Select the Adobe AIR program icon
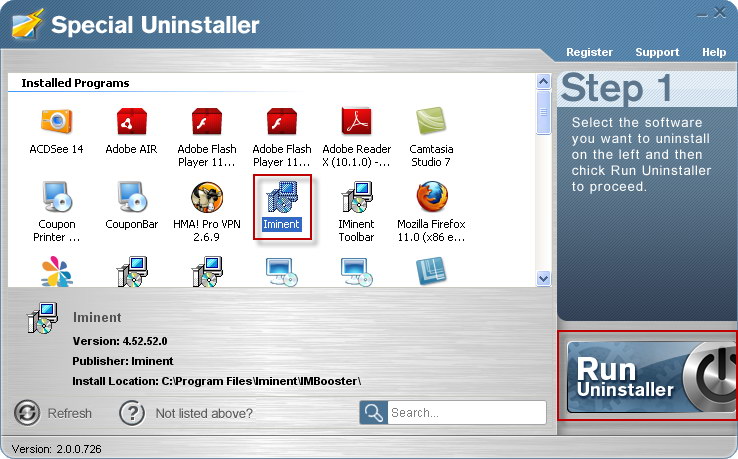The height and width of the screenshot is (459, 738). 131,121
